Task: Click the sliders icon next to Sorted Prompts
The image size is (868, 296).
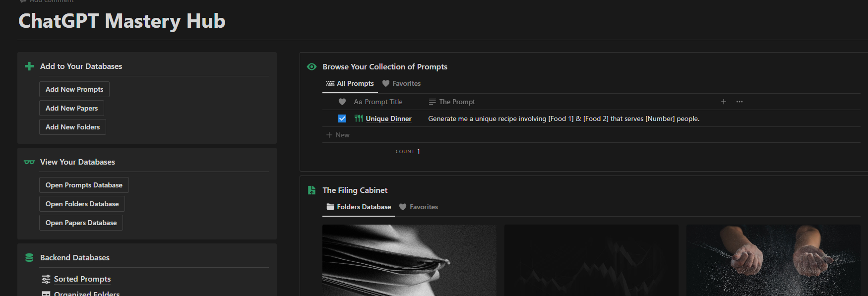Action: coord(46,279)
